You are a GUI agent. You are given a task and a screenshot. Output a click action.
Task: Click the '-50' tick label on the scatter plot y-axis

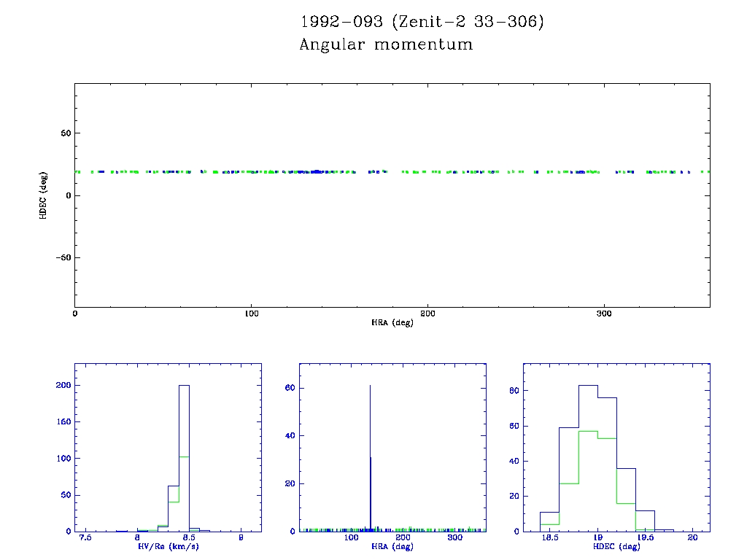coord(62,257)
